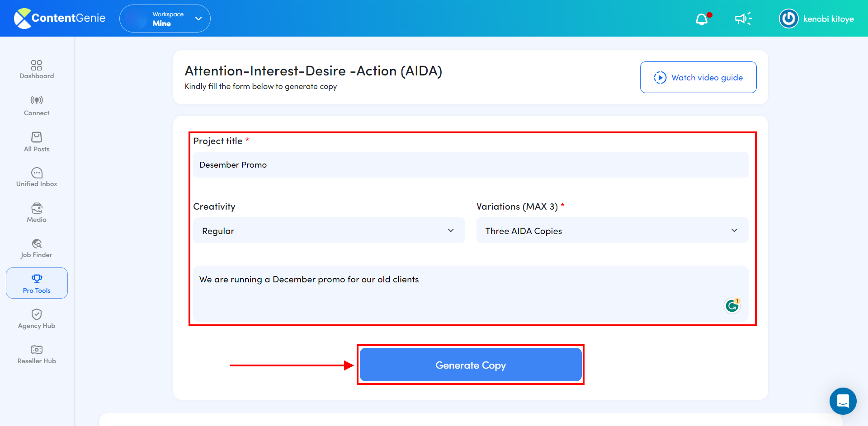
Task: Click Watch video guide
Action: [x=698, y=77]
